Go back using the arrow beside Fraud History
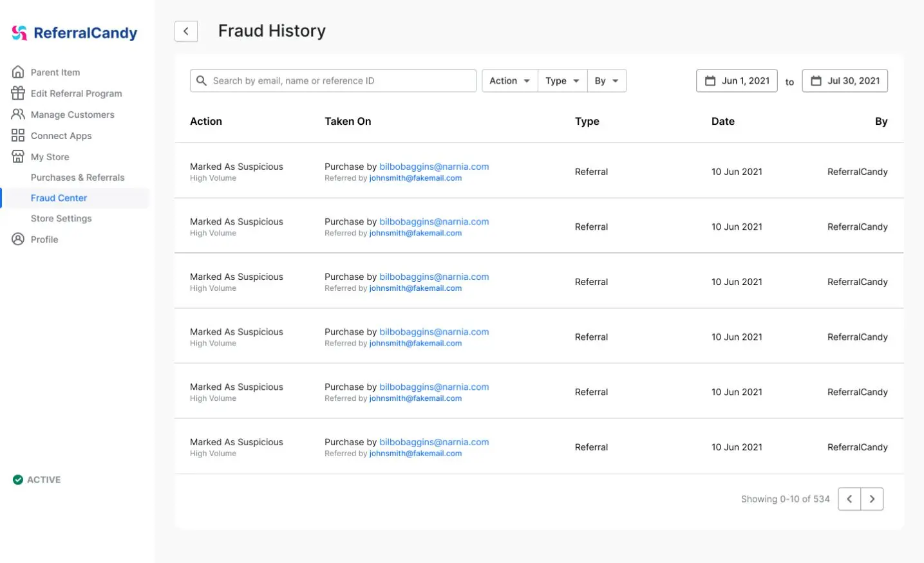Viewport: 924px width, 563px height. pyautogui.click(x=186, y=31)
